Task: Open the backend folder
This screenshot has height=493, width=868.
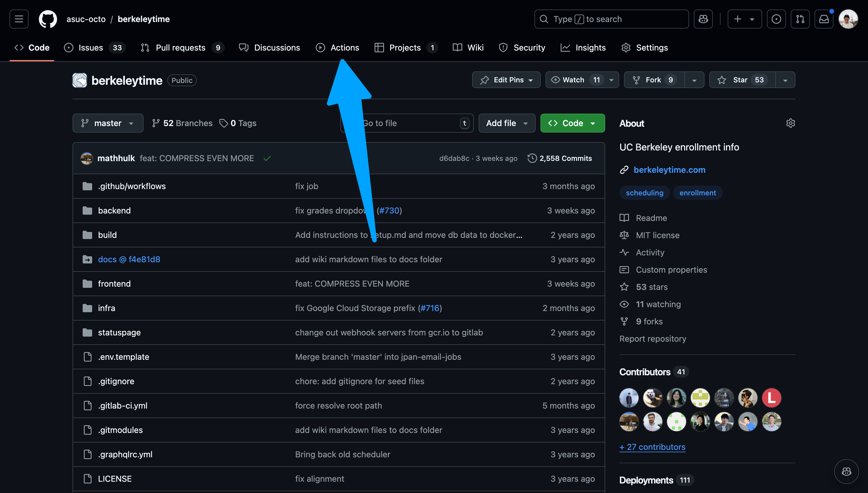Action: coord(114,211)
